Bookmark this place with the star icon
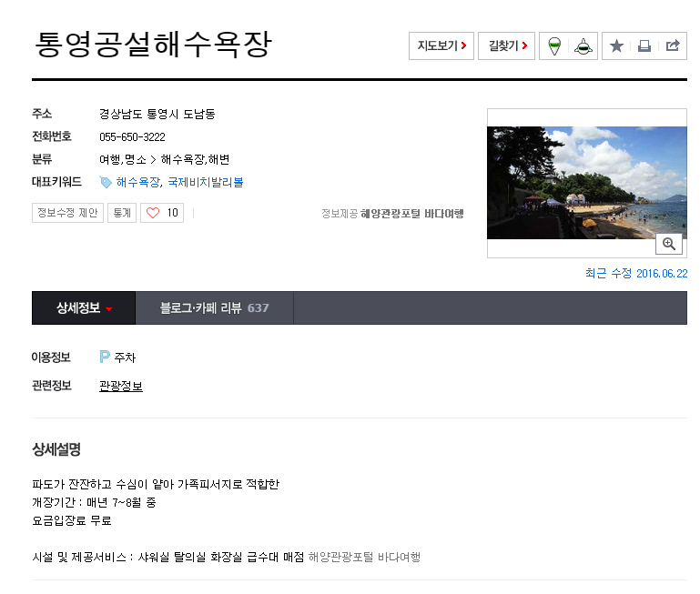This screenshot has height=594, width=700. (x=616, y=46)
